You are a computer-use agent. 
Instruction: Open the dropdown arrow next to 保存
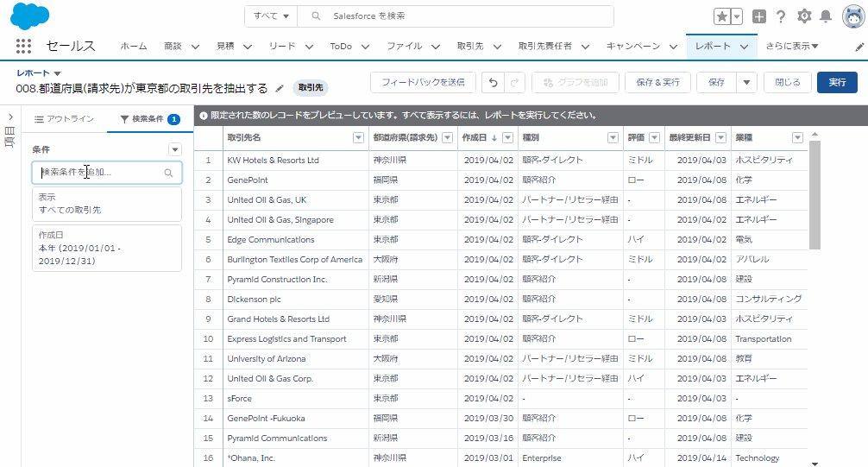coord(746,83)
